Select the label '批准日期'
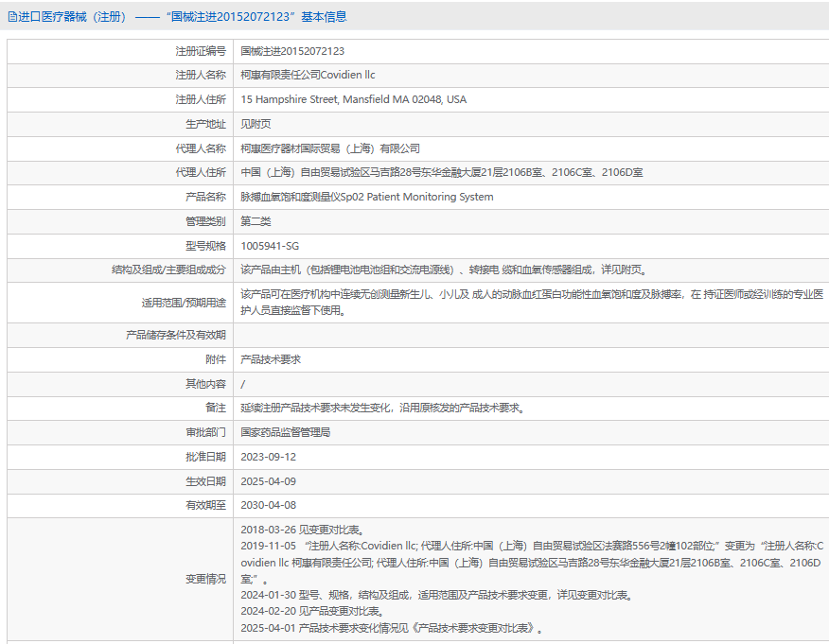 point(205,457)
